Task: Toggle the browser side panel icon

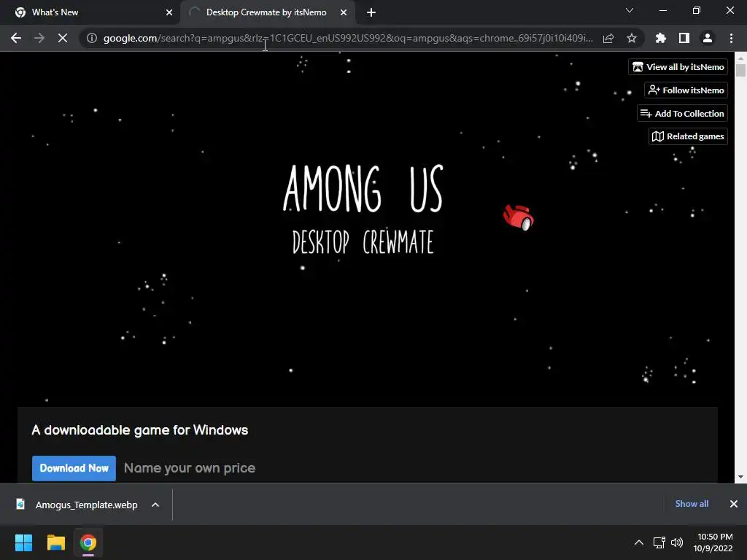Action: click(684, 38)
